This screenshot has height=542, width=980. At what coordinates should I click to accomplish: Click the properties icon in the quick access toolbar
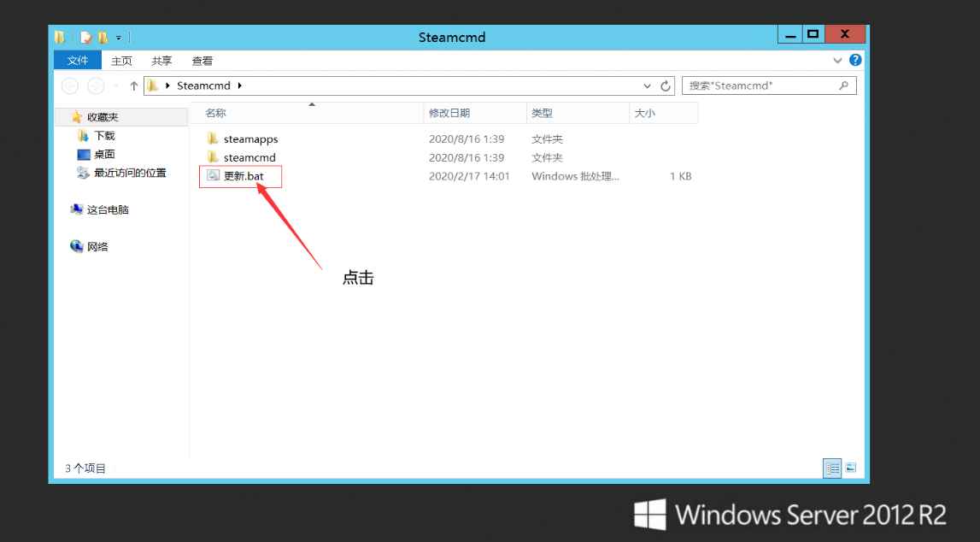86,38
